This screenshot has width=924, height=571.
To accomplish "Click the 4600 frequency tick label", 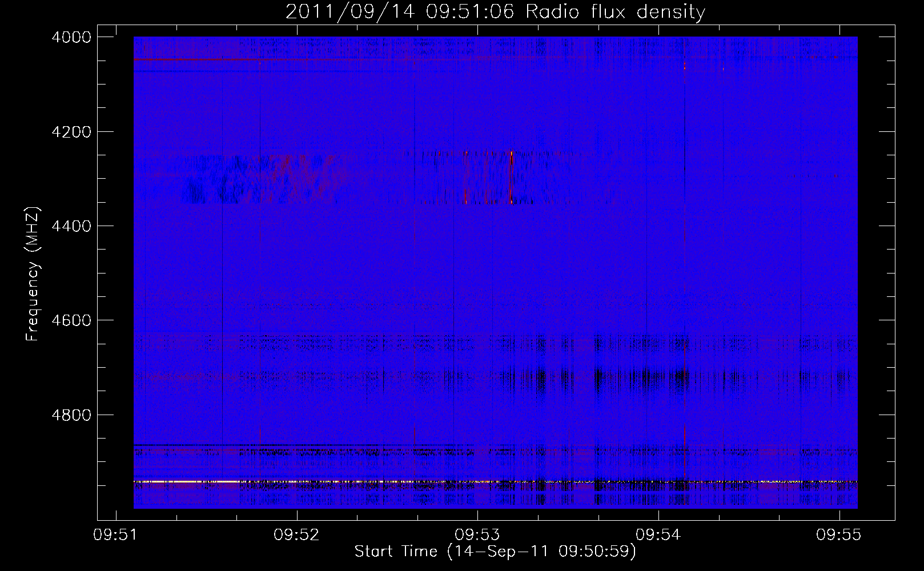I will pos(71,320).
